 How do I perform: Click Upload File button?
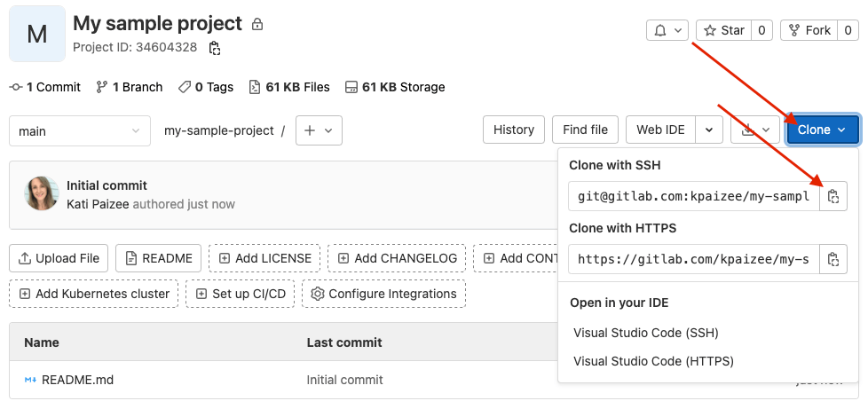click(x=59, y=258)
